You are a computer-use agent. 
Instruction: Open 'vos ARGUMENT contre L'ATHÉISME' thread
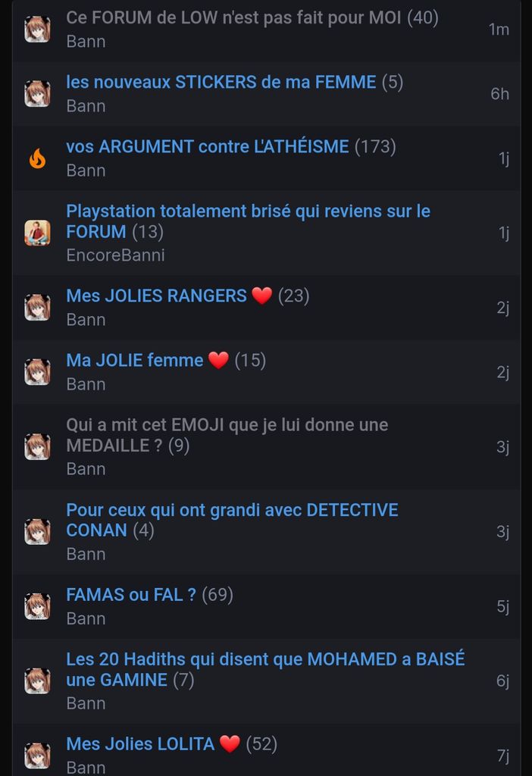[x=208, y=147]
